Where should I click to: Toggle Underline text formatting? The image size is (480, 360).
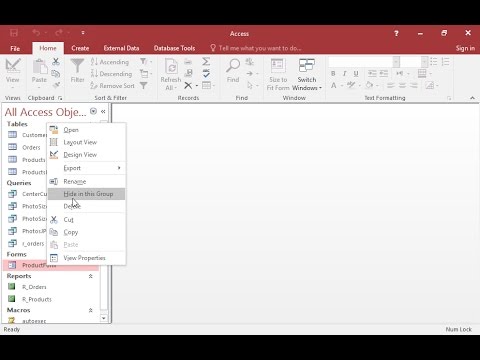(x=356, y=73)
